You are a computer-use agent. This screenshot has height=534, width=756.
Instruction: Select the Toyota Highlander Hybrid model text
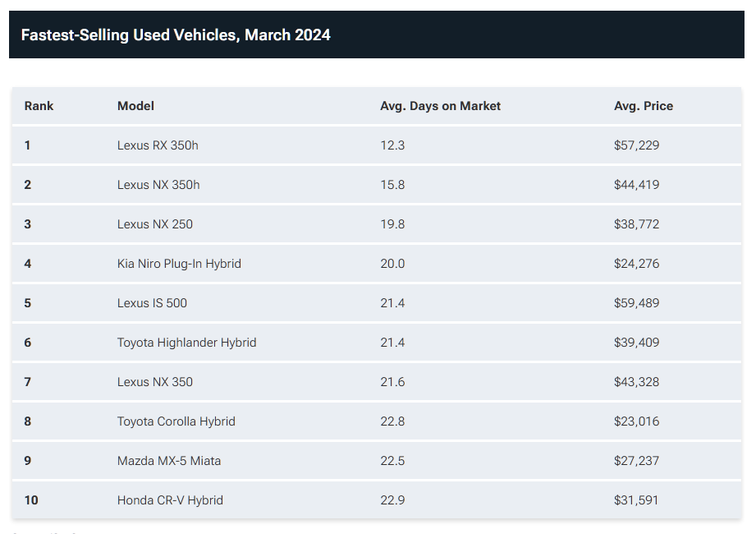[186, 343]
